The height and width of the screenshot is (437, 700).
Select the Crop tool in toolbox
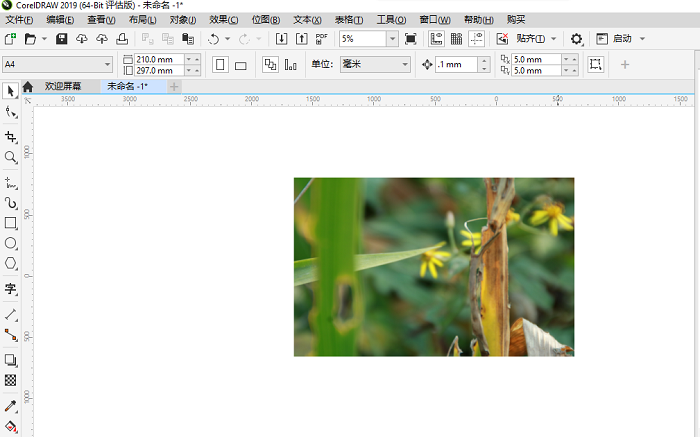click(x=11, y=137)
